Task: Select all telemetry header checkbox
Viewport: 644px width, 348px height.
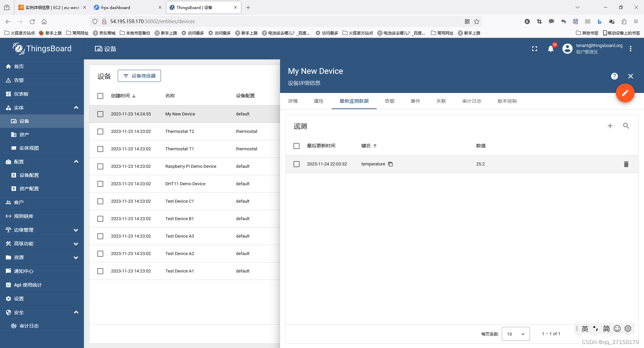Action: (x=297, y=146)
